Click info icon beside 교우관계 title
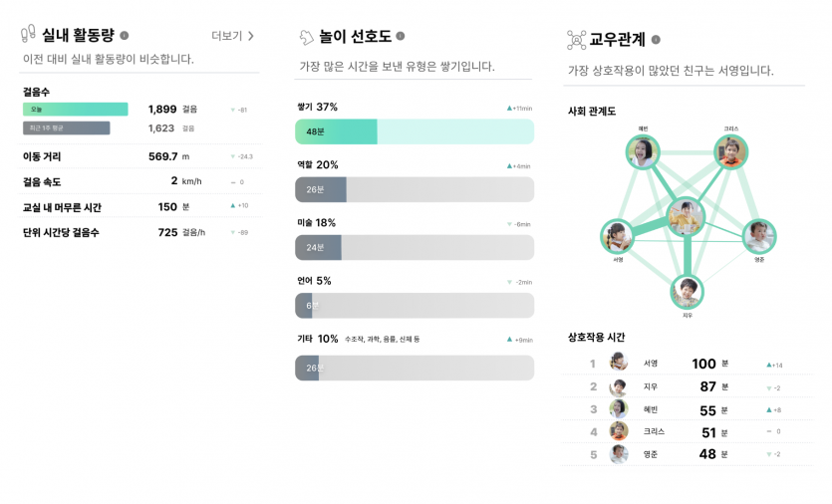 (656, 40)
